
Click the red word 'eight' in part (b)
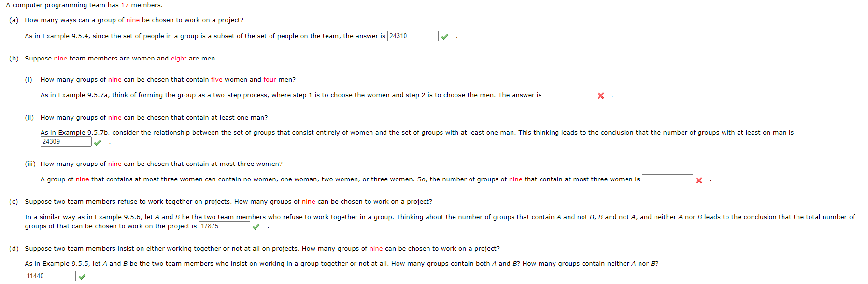179,59
